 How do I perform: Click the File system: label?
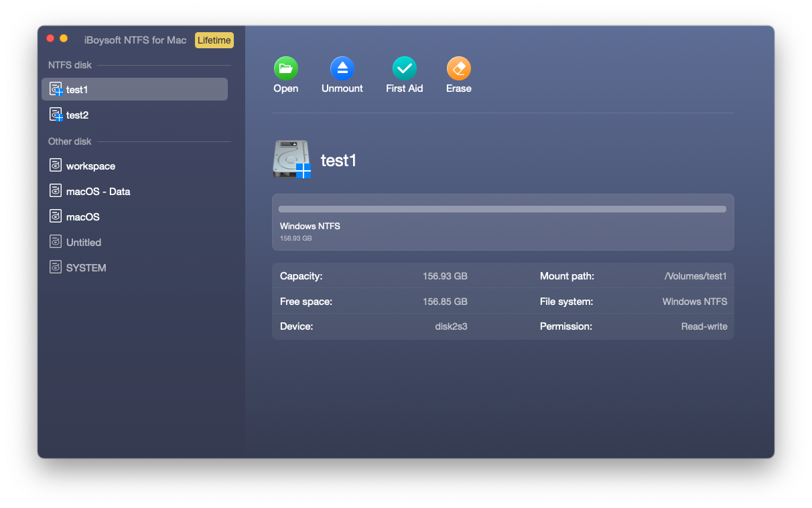point(566,302)
